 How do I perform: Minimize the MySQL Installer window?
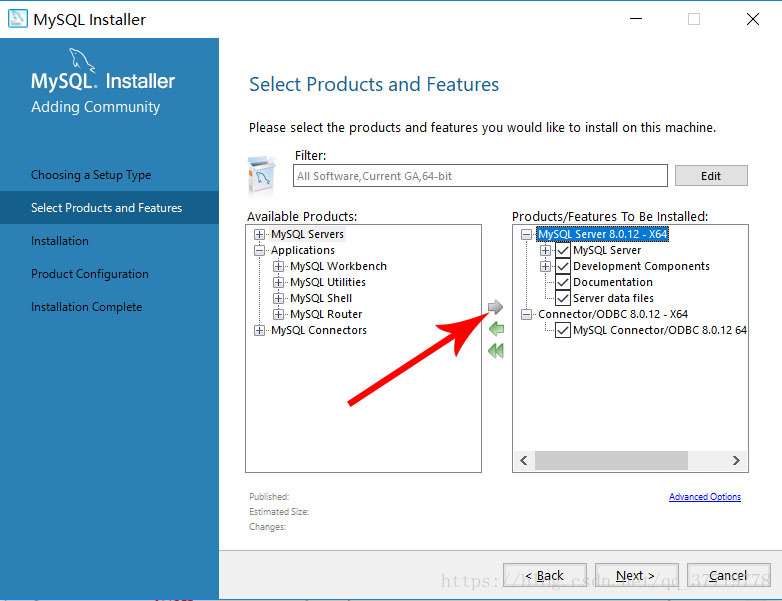coord(635,19)
